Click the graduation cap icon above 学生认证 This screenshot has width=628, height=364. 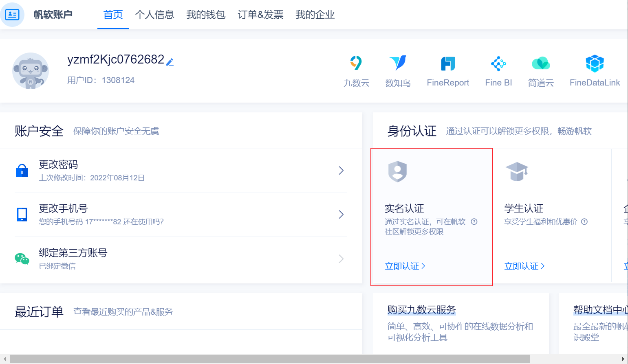[x=517, y=171]
